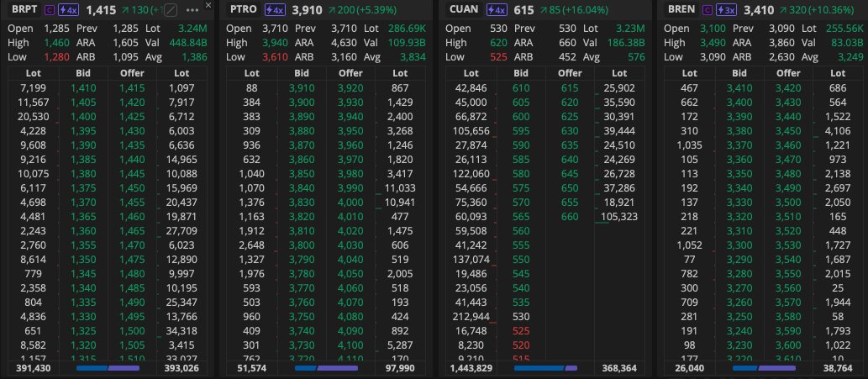Click the BRPT ticker symbol field

(x=24, y=9)
